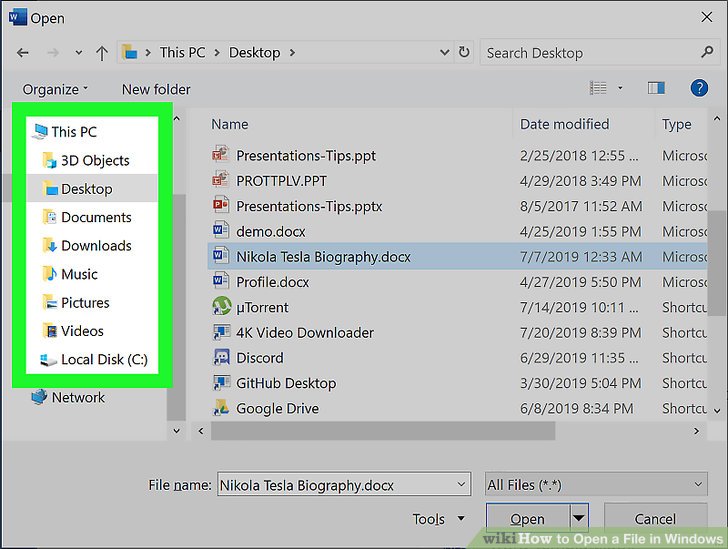This screenshot has height=549, width=728.
Task: Click file name Presentations-Tips.pptx
Action: point(309,206)
